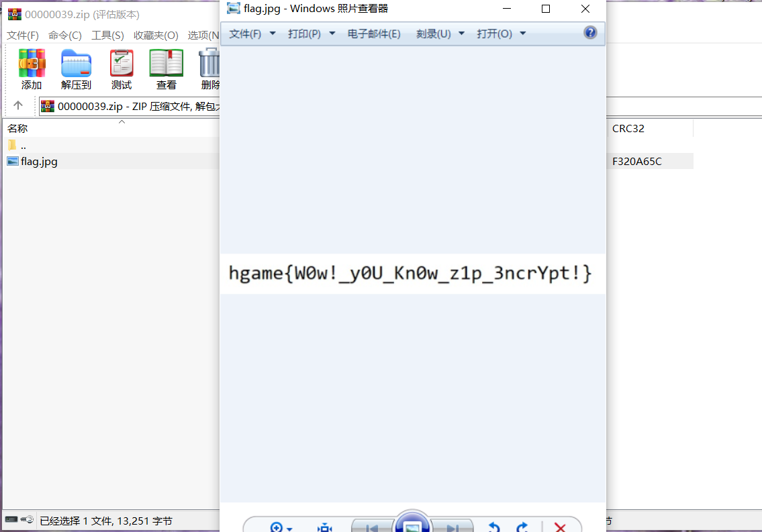Open the zoom magnifier dropdown in viewer
Image resolution: width=762 pixels, height=532 pixels.
(281, 527)
